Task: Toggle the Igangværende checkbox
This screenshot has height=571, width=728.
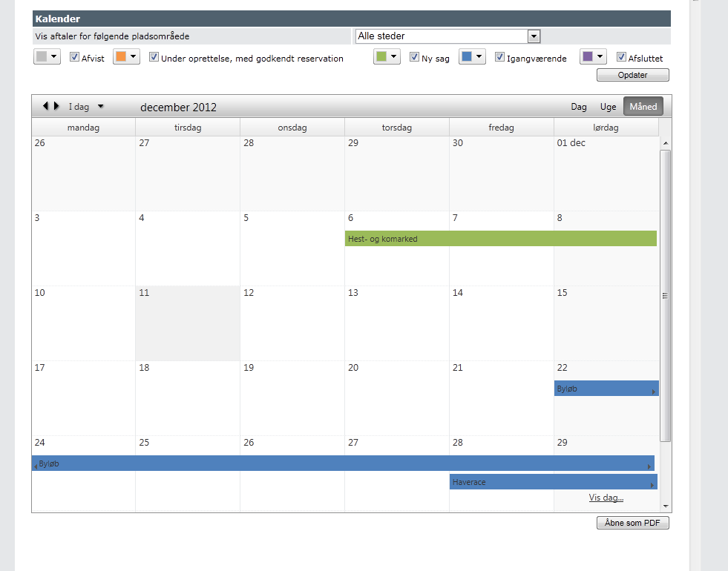Action: 499,57
